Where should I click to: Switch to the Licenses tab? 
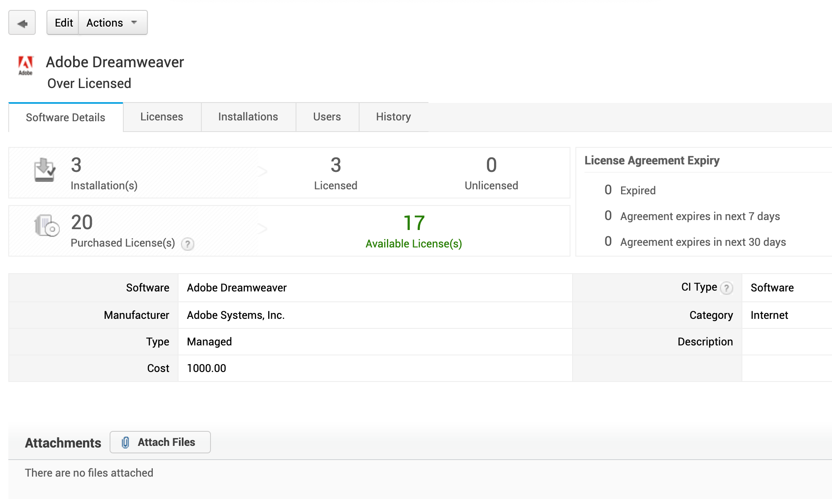[162, 117]
